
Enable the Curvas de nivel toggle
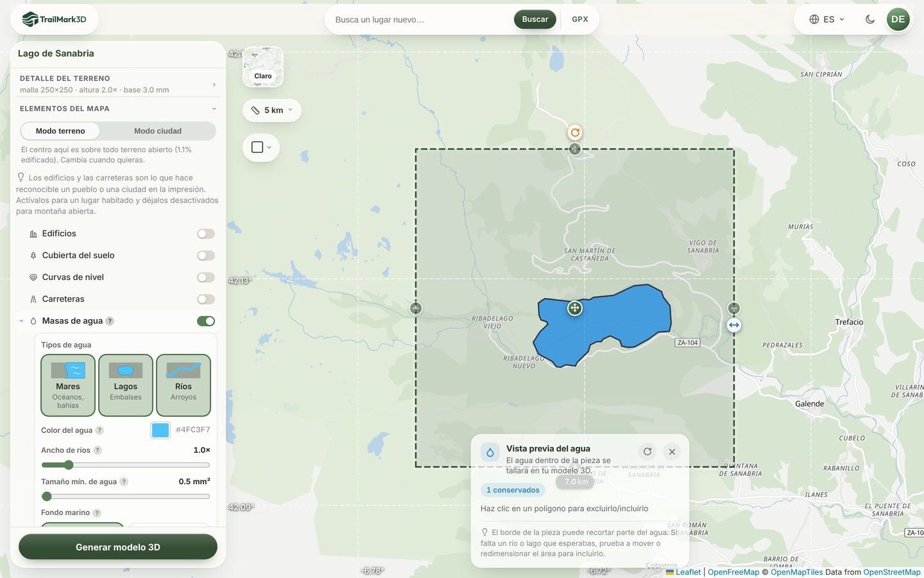pos(206,277)
